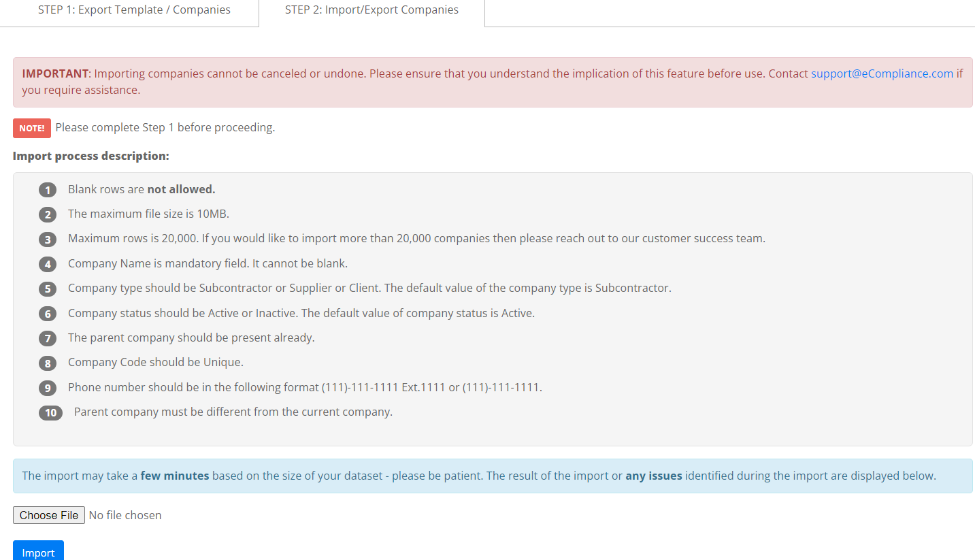The image size is (975, 560).
Task: Click the number 7 badge for parent company present
Action: click(x=48, y=338)
